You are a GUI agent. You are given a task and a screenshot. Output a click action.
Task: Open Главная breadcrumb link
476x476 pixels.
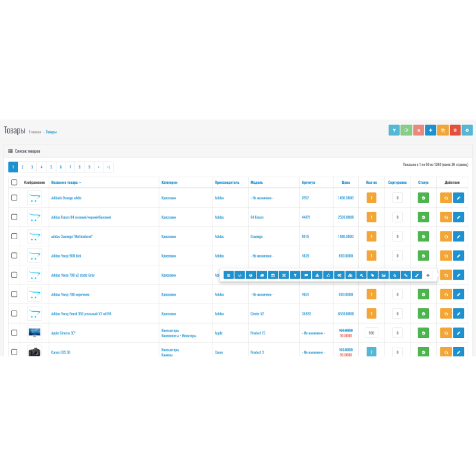point(35,132)
